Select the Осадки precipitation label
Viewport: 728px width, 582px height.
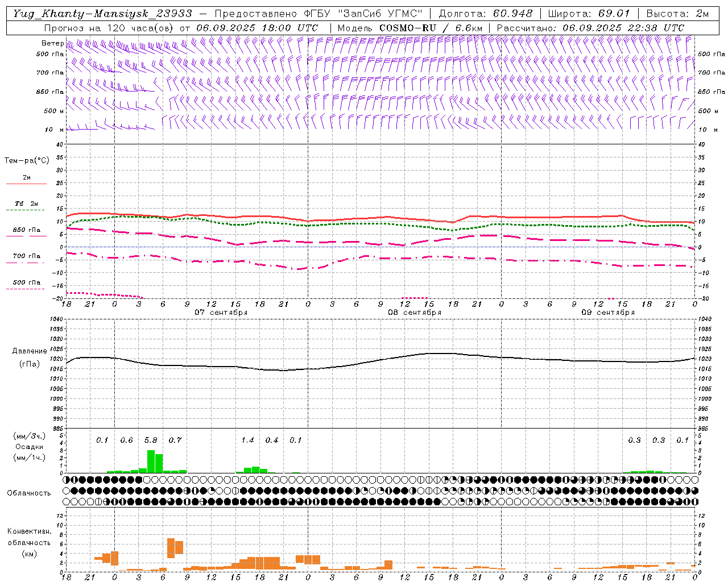tap(29, 447)
